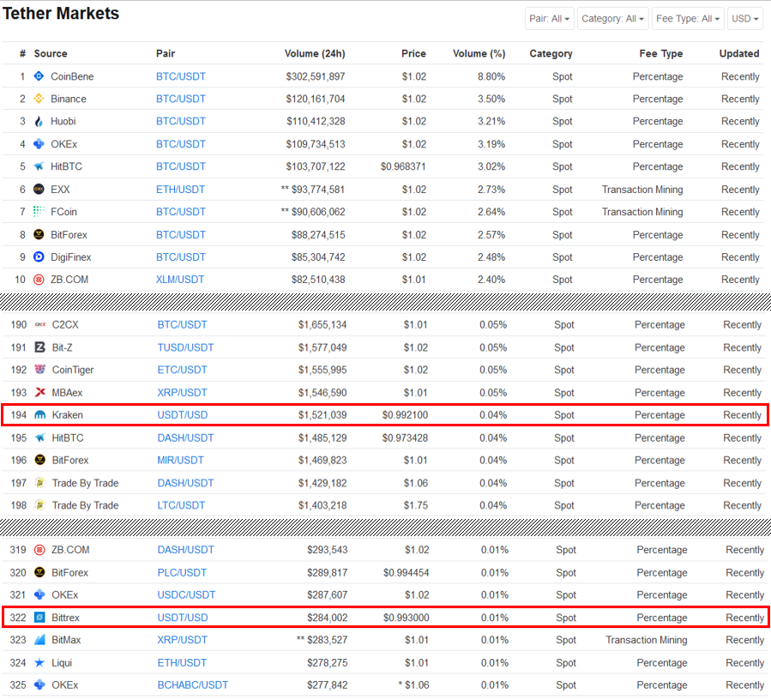Open the CoinBene source link
The height and width of the screenshot is (700, 771).
click(x=72, y=76)
